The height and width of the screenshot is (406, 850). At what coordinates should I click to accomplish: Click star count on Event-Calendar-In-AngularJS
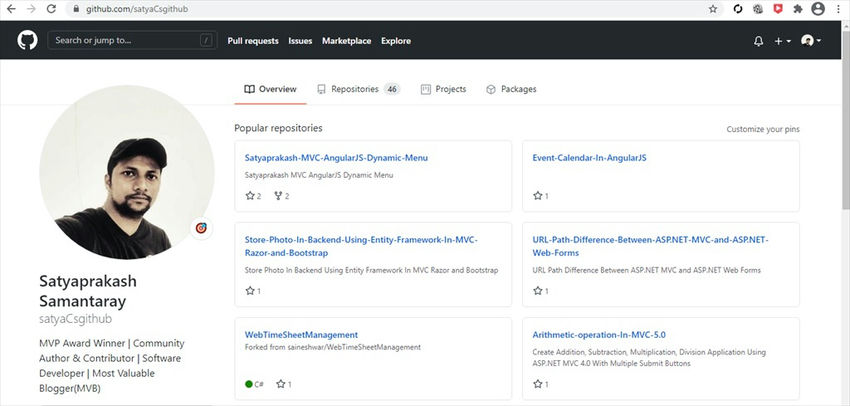point(541,196)
